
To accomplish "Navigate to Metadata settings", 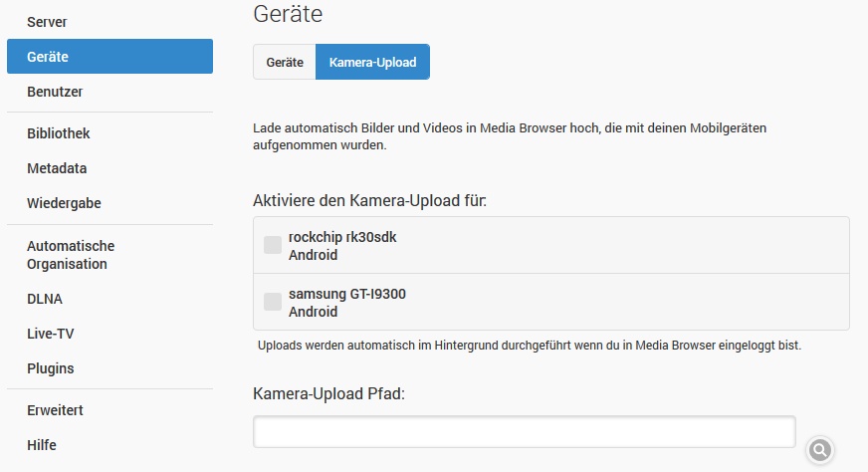I will tap(57, 168).
